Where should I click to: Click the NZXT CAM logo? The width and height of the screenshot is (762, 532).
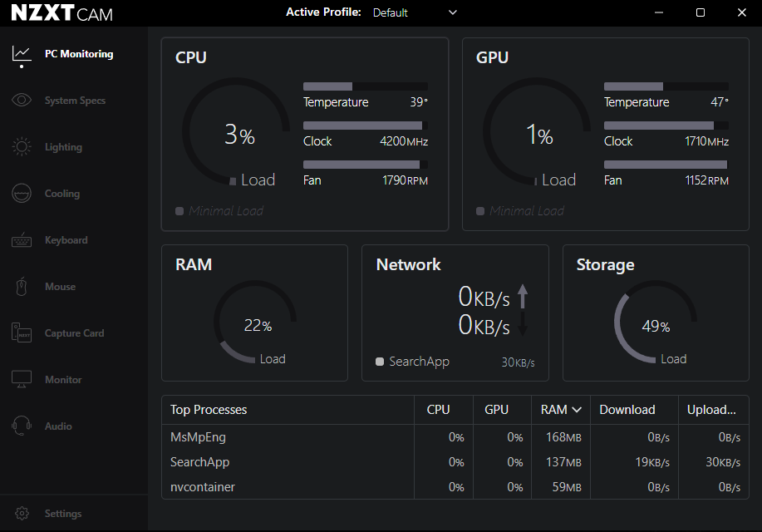61,13
